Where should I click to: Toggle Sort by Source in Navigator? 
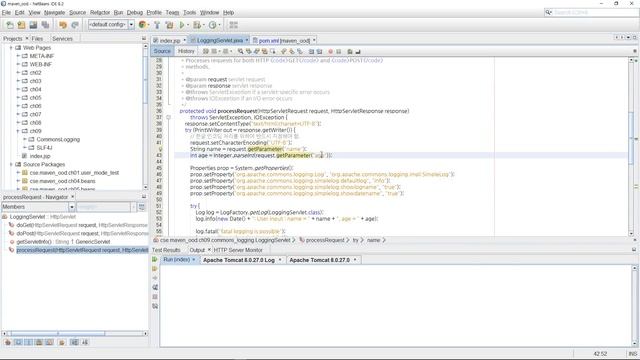85,342
